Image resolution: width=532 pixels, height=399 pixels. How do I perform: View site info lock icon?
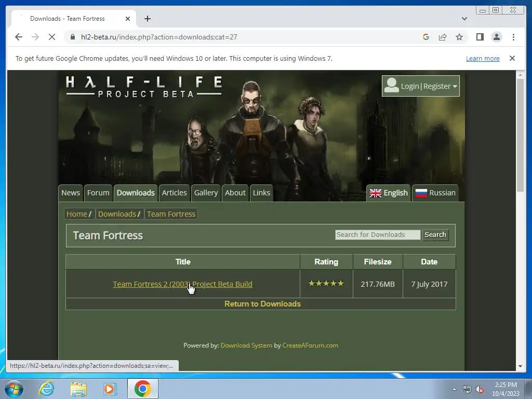point(73,37)
